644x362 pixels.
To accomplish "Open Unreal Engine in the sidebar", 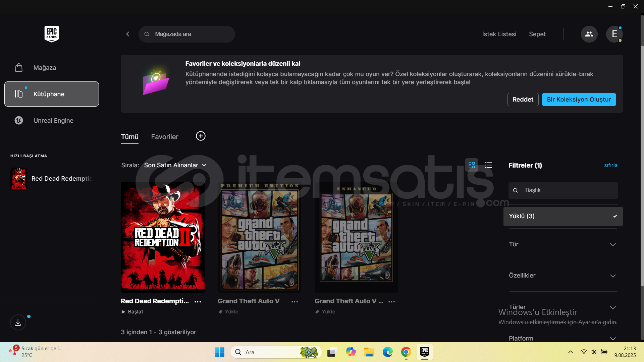I will [x=52, y=120].
